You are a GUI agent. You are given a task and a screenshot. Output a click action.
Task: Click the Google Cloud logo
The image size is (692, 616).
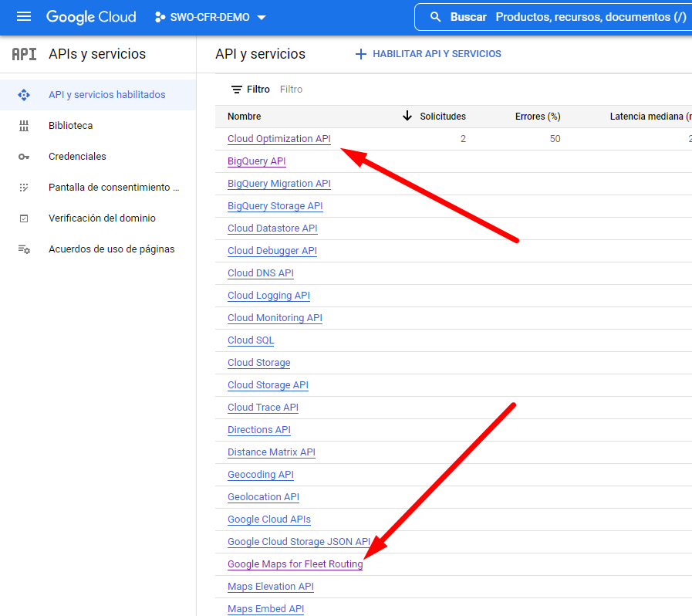click(91, 17)
